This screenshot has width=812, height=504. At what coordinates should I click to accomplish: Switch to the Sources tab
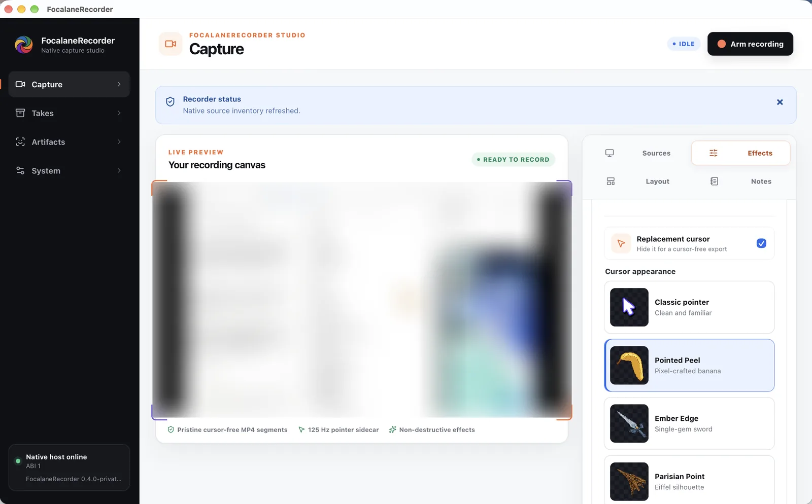637,153
